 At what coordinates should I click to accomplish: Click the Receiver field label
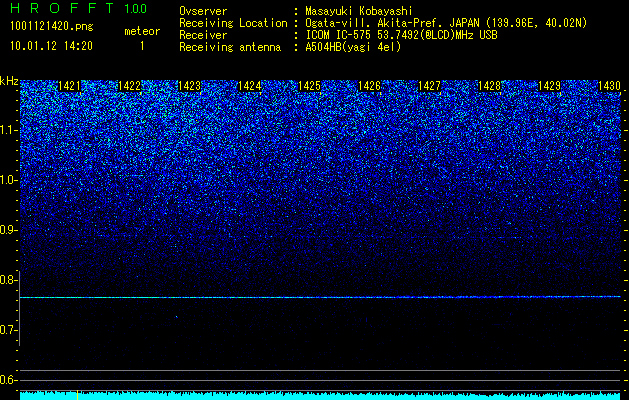click(x=203, y=35)
